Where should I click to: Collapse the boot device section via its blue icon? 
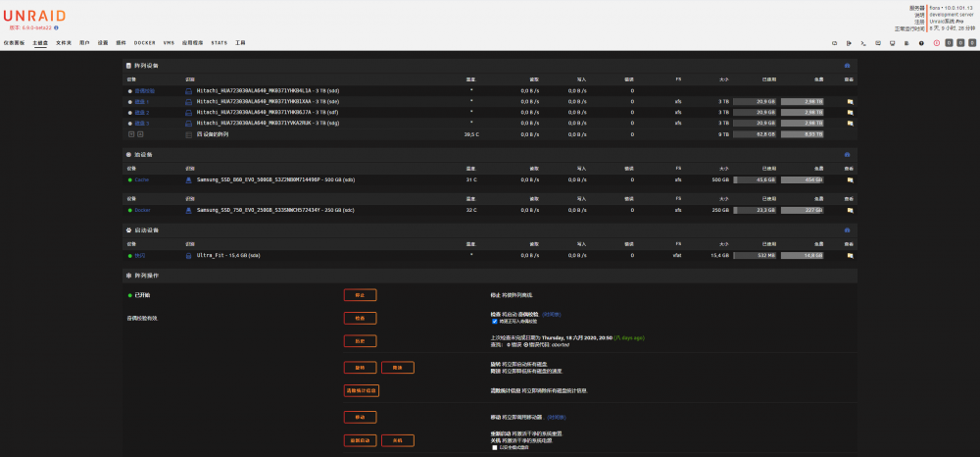click(x=847, y=230)
